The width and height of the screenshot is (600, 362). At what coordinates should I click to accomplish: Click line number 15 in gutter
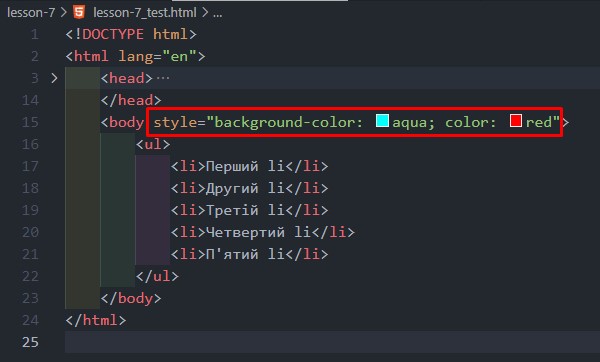pyautogui.click(x=30, y=122)
